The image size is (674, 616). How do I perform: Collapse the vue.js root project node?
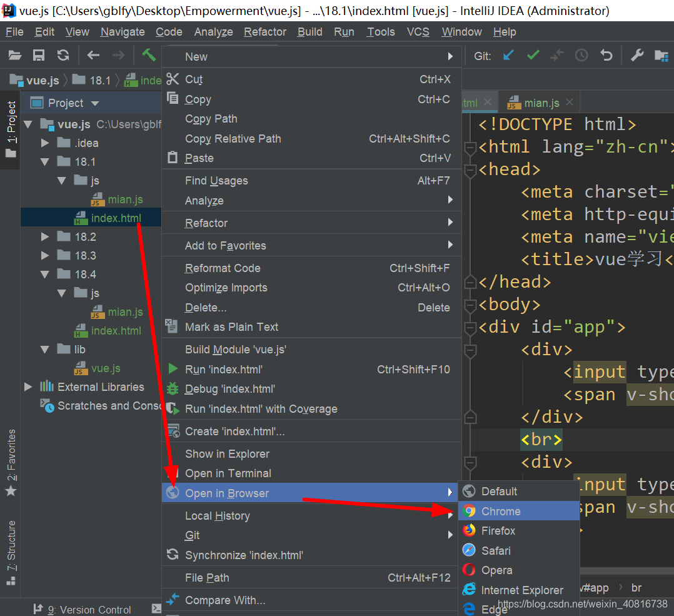pos(28,124)
